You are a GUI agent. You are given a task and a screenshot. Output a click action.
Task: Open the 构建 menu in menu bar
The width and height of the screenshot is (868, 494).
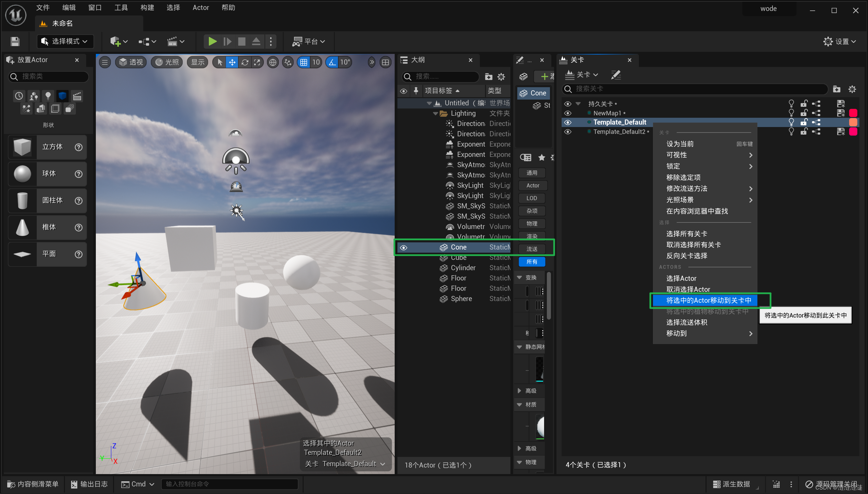point(147,8)
